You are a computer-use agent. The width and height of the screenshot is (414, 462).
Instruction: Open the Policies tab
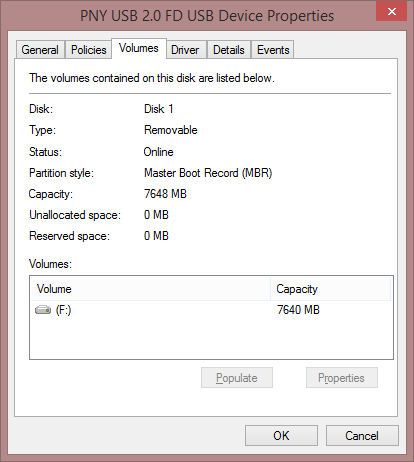89,50
